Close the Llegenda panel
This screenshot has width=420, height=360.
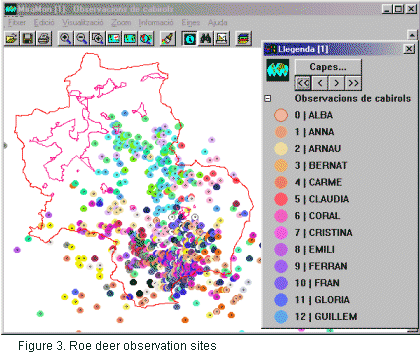click(x=409, y=49)
